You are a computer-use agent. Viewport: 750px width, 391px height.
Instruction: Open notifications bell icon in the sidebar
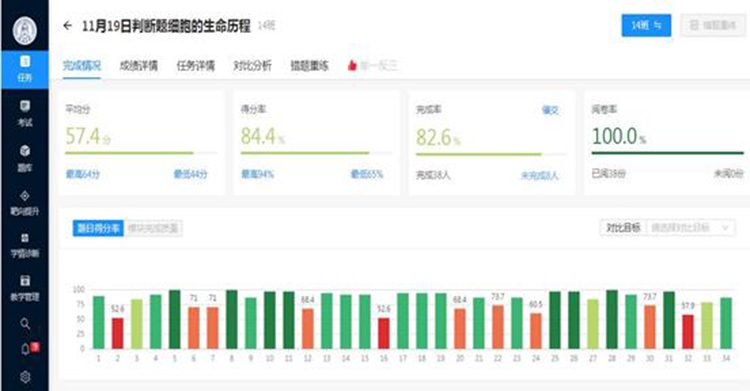click(x=25, y=349)
